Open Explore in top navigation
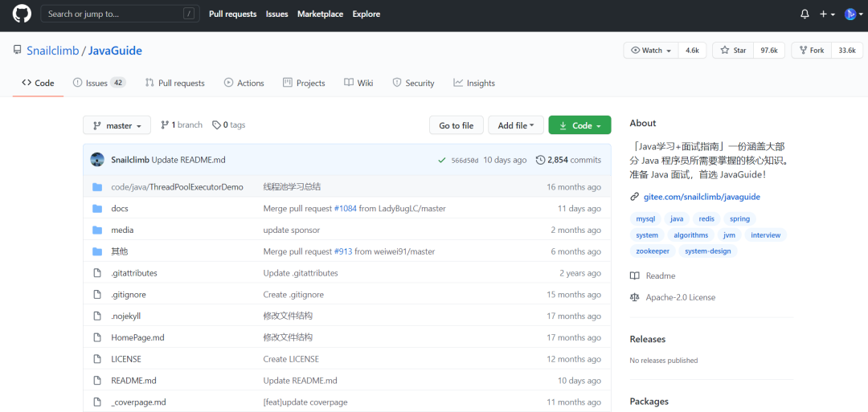 [366, 14]
